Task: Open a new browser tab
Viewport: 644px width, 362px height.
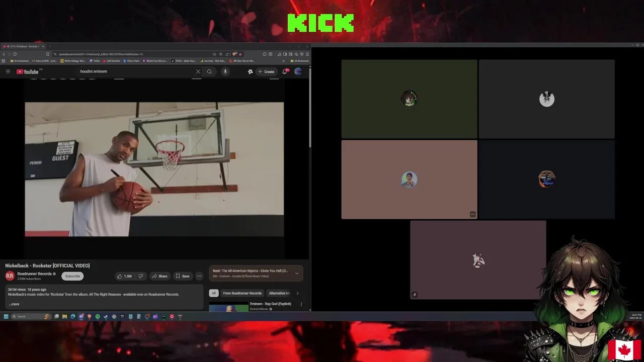Action: pyautogui.click(x=50, y=46)
